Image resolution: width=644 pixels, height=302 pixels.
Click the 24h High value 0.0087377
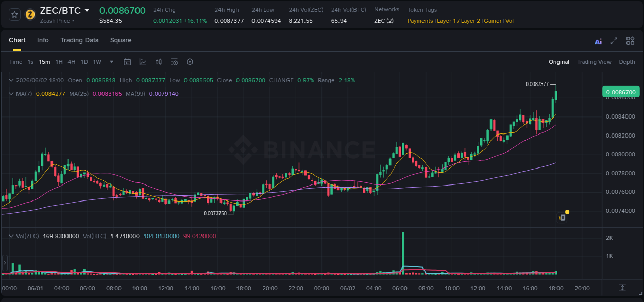pyautogui.click(x=229, y=21)
